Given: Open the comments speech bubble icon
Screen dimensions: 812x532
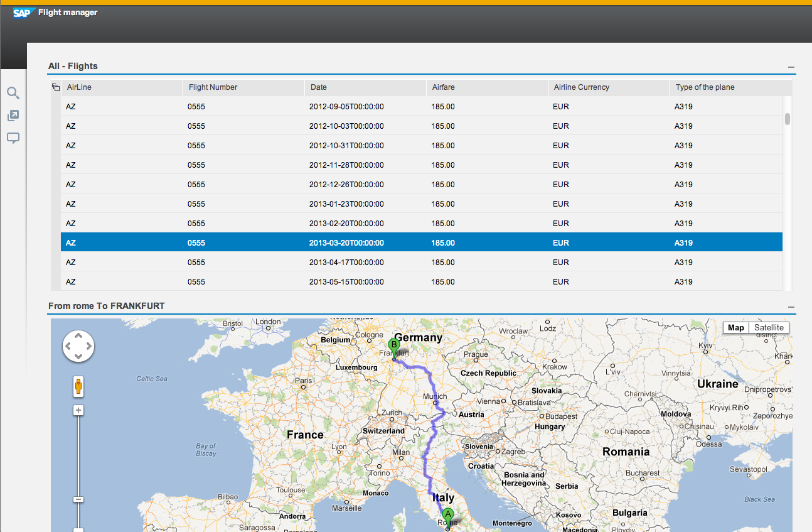Looking at the screenshot, I should click(13, 138).
